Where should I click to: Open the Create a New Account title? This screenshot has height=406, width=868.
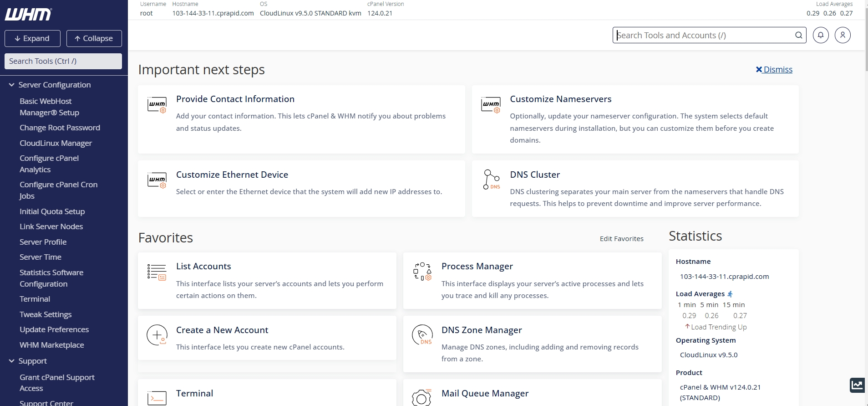tap(222, 330)
